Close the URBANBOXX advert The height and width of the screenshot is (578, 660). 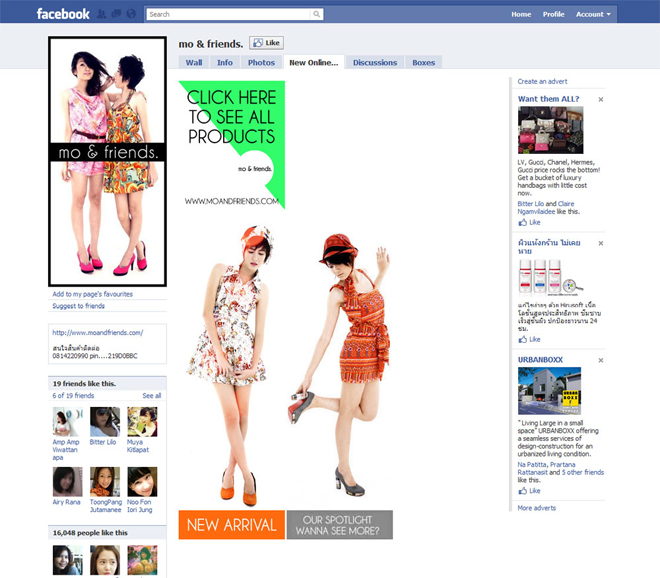(x=601, y=360)
